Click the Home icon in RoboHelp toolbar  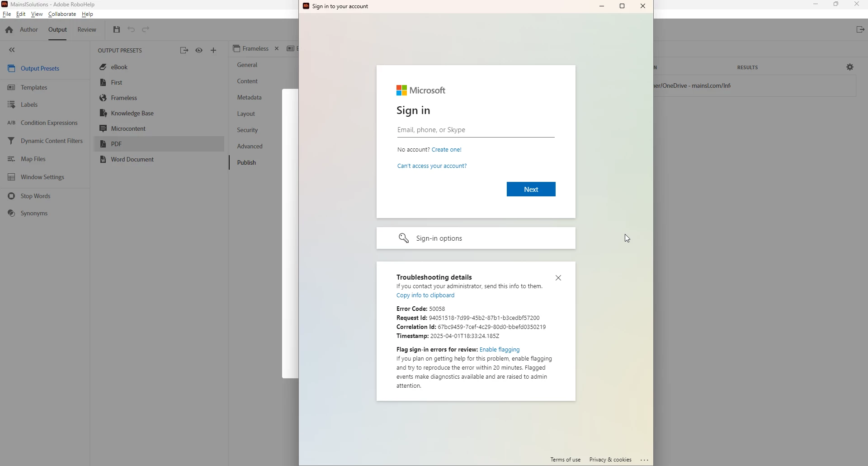click(9, 30)
